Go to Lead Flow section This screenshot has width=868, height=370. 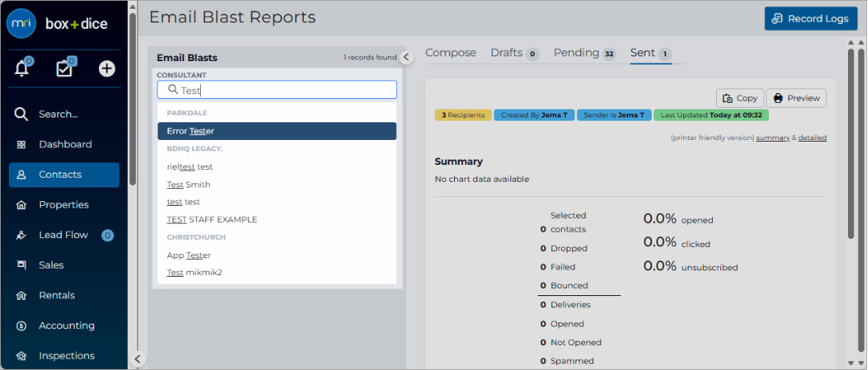(x=64, y=236)
